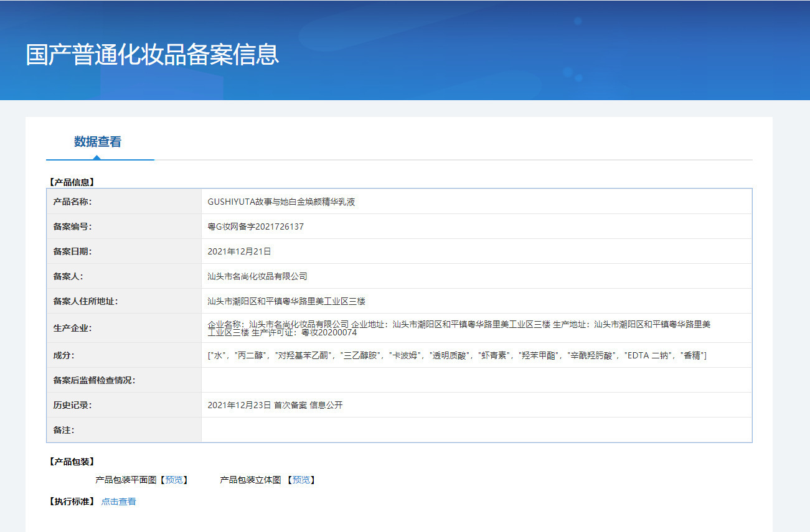Click the 【产品信息】 section heading
The height and width of the screenshot is (532, 810).
pyautogui.click(x=71, y=182)
